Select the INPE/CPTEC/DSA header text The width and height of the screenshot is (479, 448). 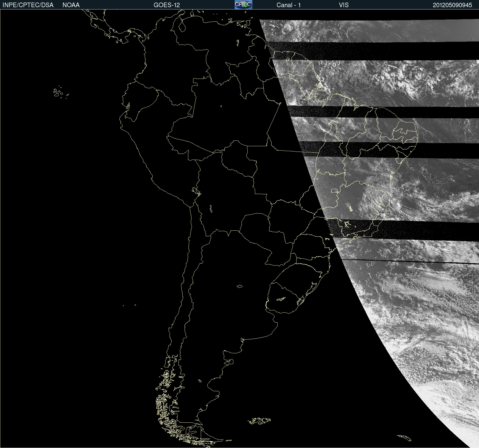click(28, 5)
